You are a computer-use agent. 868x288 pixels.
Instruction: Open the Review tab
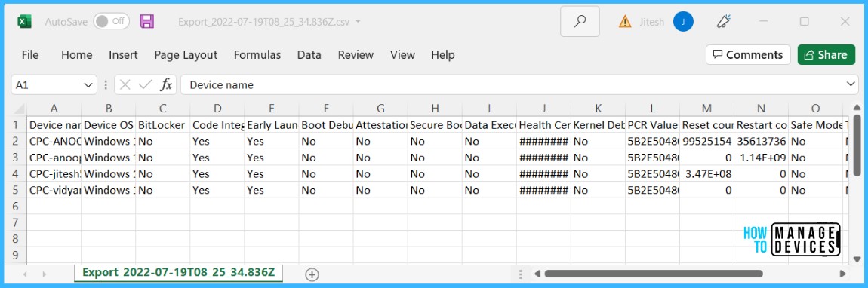(x=356, y=55)
